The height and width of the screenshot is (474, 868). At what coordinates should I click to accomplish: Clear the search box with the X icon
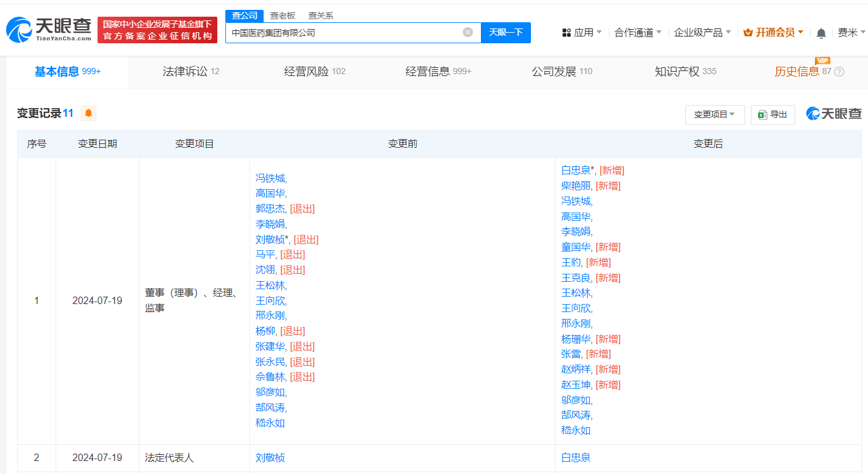(x=467, y=32)
